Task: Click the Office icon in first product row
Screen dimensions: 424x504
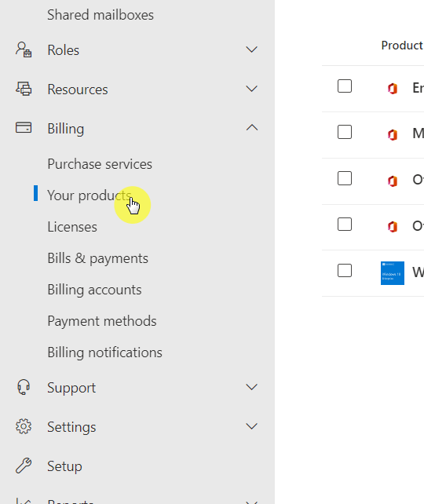Action: [392, 89]
